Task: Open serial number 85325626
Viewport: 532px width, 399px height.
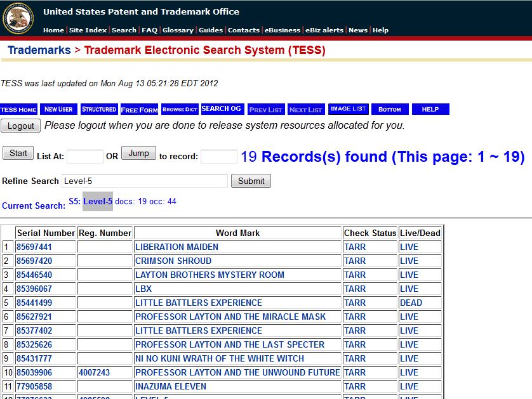Action: coord(34,344)
